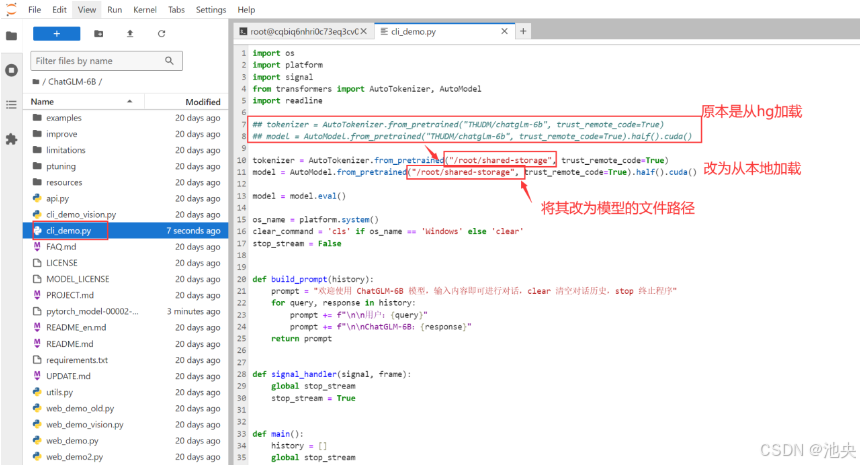
Task: Open the Kernel menu
Action: coord(145,9)
